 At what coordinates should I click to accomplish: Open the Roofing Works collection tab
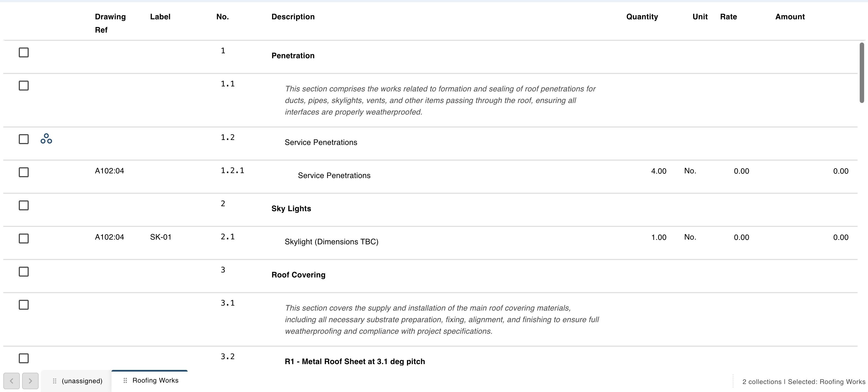150,380
